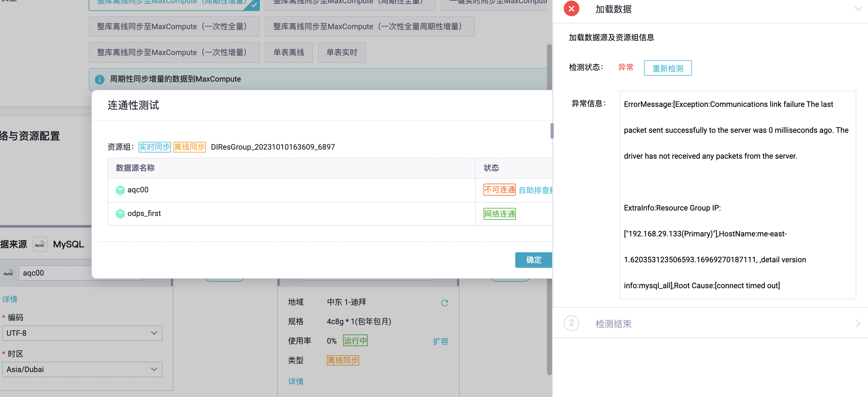Click the 详情 link under aqc00 source
The height and width of the screenshot is (397, 868).
point(10,299)
